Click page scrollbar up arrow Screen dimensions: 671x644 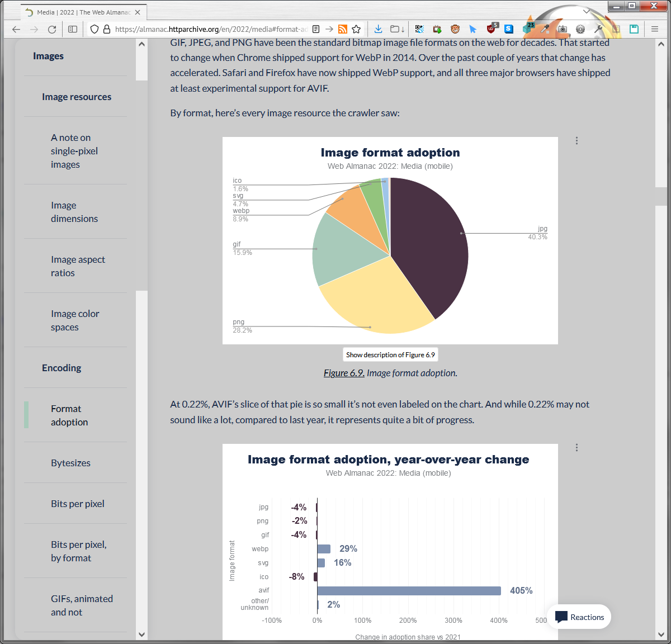[x=661, y=44]
